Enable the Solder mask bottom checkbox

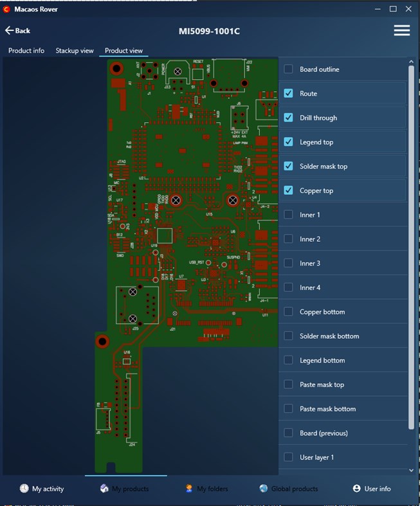coord(288,336)
